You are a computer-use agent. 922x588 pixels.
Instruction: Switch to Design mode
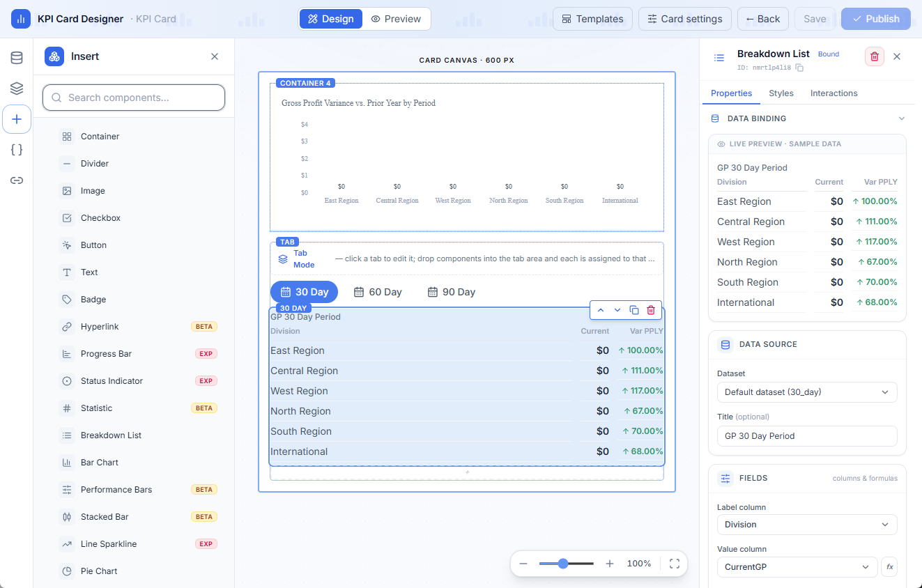pos(331,19)
